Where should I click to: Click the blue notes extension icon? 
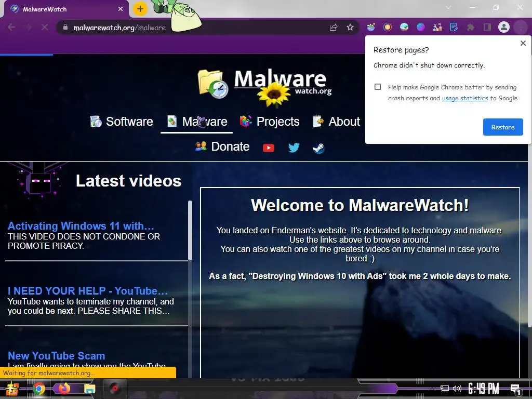pyautogui.click(x=454, y=27)
